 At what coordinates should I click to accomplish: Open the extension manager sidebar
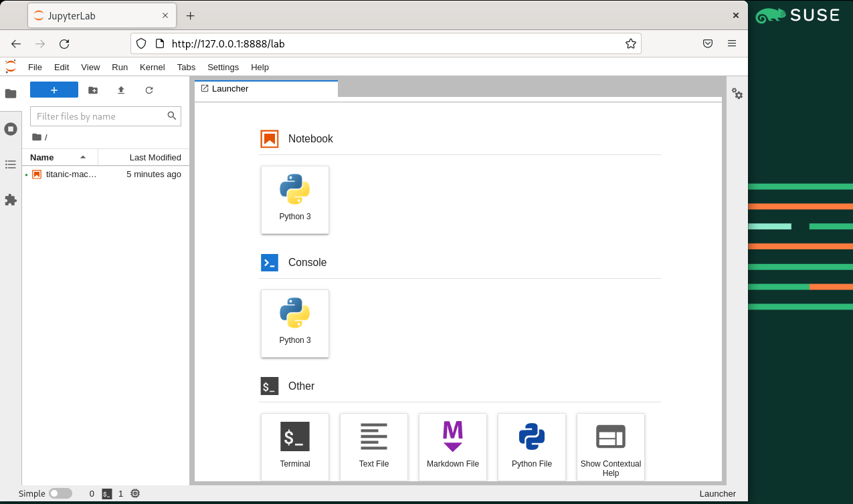(11, 200)
